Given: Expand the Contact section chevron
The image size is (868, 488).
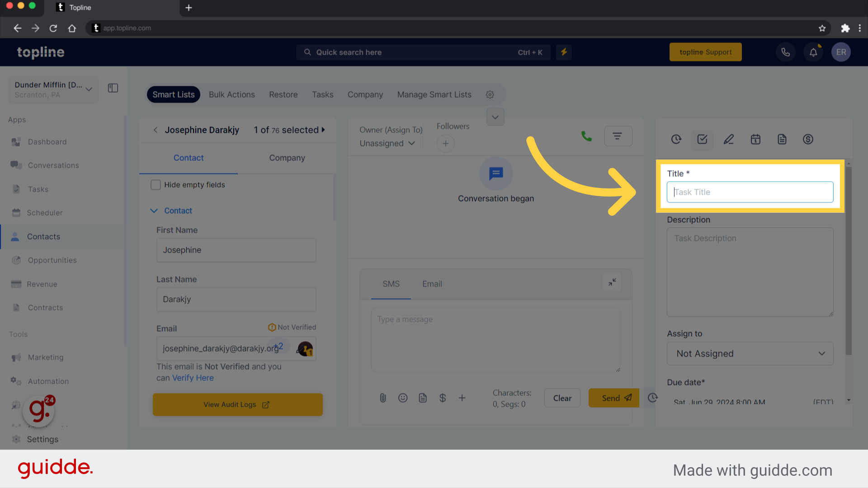Looking at the screenshot, I should pos(155,210).
